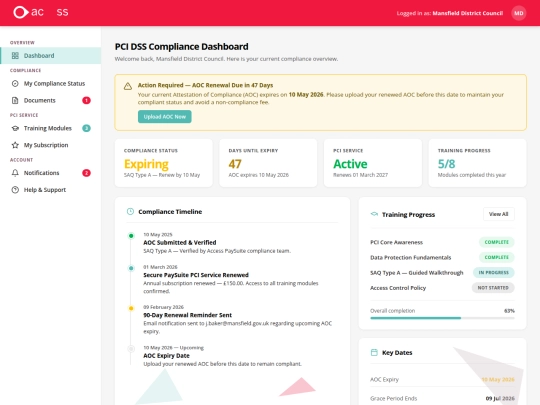Click the AOC Expiry Date timeline title

click(166, 355)
